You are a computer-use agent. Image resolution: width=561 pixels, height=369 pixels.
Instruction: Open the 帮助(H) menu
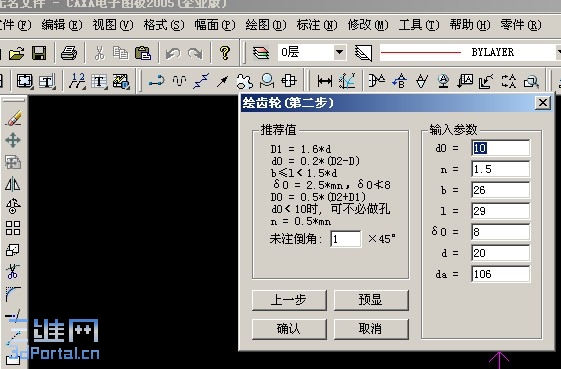pyautogui.click(x=470, y=25)
